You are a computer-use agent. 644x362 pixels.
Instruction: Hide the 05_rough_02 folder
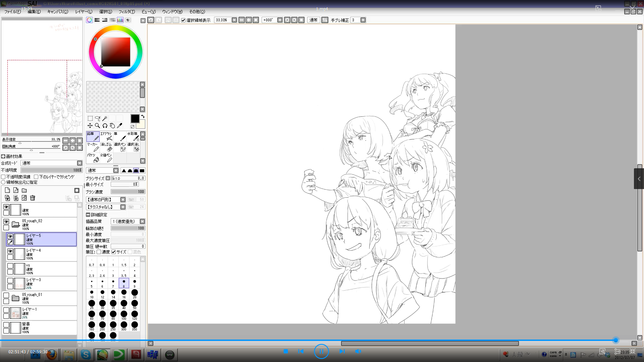coord(6,222)
